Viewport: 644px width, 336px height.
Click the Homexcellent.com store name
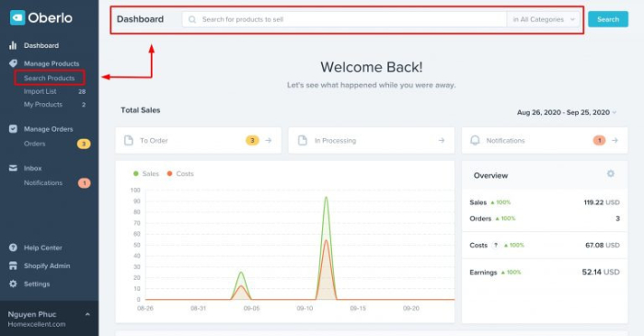37,324
